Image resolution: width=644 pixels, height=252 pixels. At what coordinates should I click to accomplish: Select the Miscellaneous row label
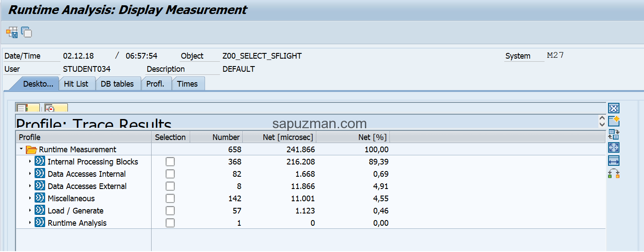click(71, 199)
